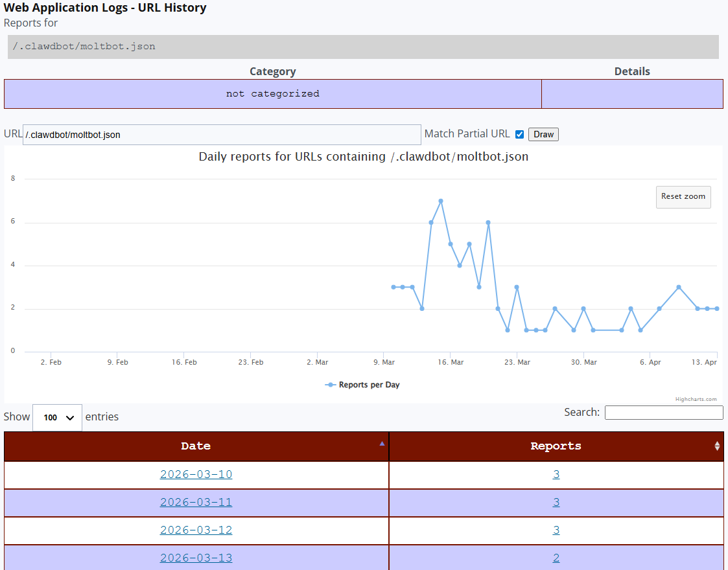Open the 2026-03-11 date link
This screenshot has width=728, height=570.
tap(196, 503)
